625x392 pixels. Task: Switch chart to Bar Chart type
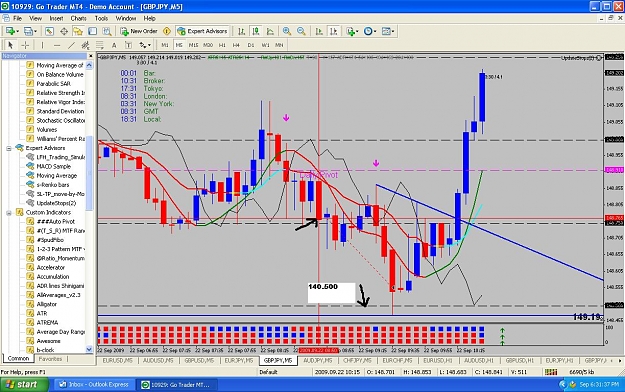(x=242, y=31)
